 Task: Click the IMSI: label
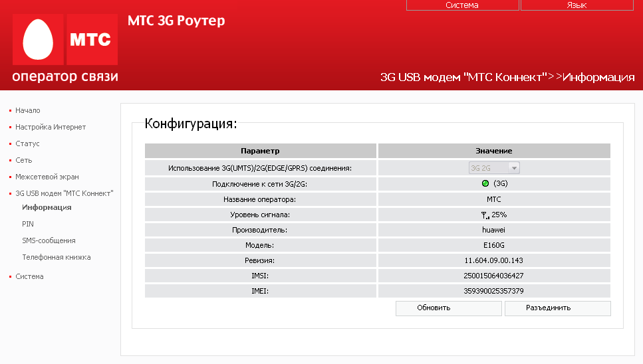coord(260,276)
